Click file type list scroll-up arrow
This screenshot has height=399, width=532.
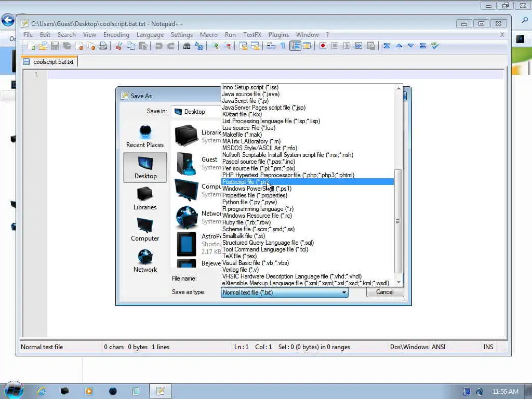398,88
